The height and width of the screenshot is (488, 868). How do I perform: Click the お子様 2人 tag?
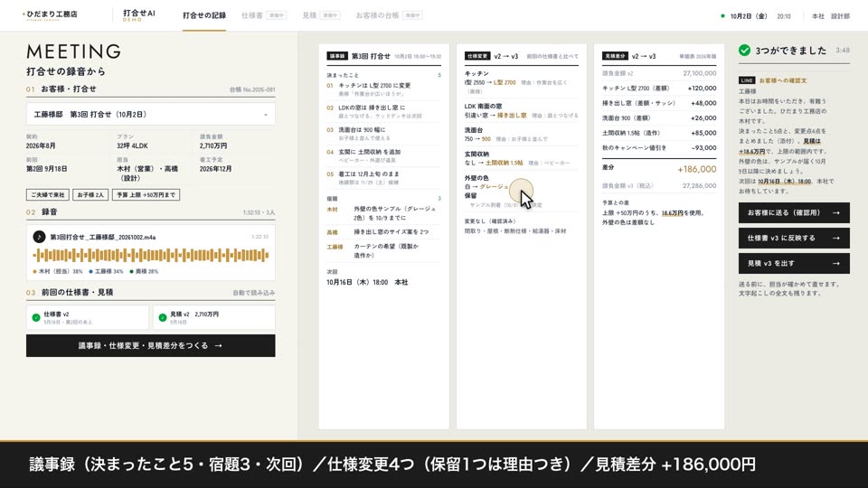pyautogui.click(x=90, y=195)
